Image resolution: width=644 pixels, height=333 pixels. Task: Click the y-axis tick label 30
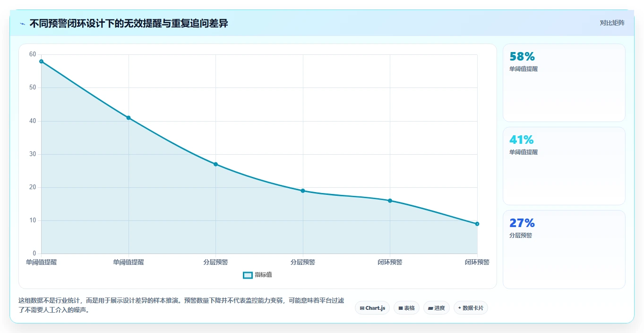[33, 154]
